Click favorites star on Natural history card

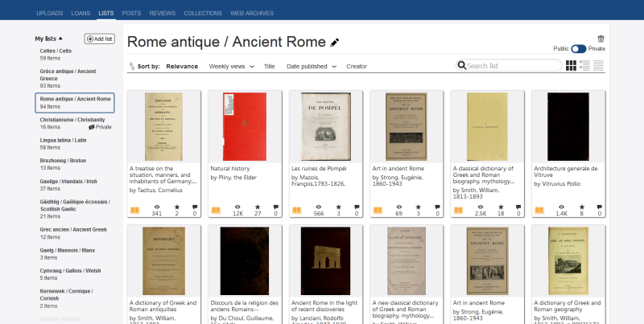tap(258, 207)
